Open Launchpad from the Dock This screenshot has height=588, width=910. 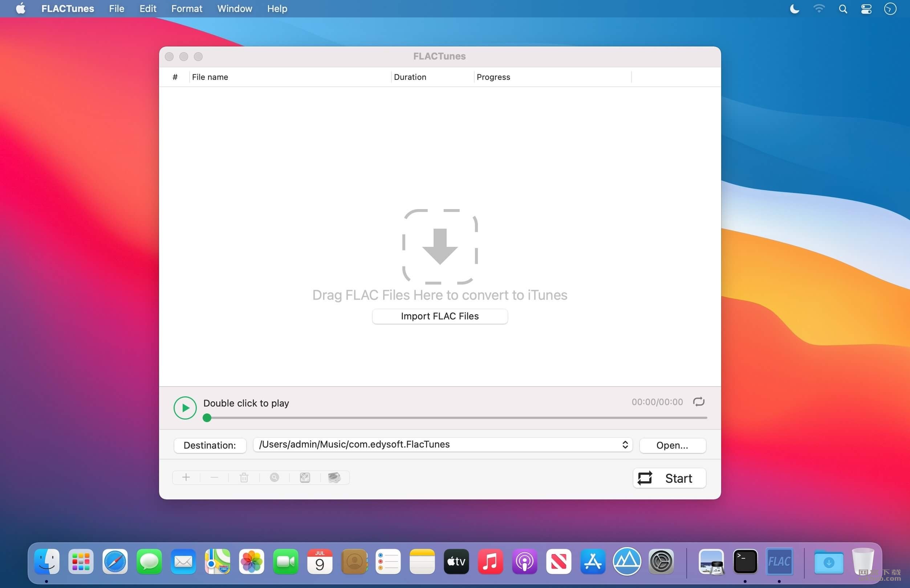(81, 561)
